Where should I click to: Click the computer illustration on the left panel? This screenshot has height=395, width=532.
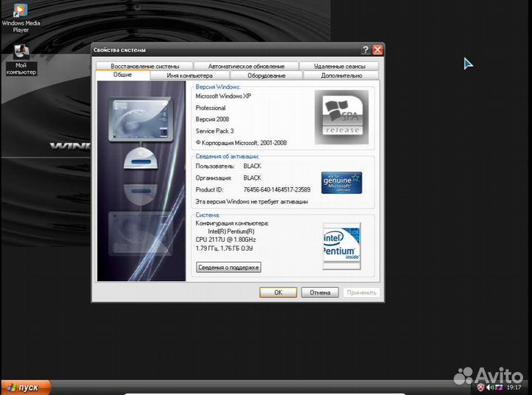pyautogui.click(x=141, y=180)
